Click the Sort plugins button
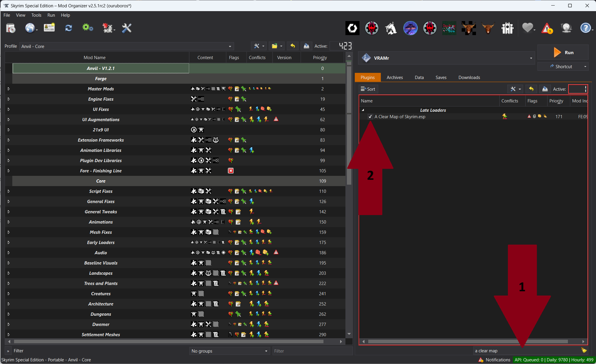The width and height of the screenshot is (596, 364). tap(368, 89)
